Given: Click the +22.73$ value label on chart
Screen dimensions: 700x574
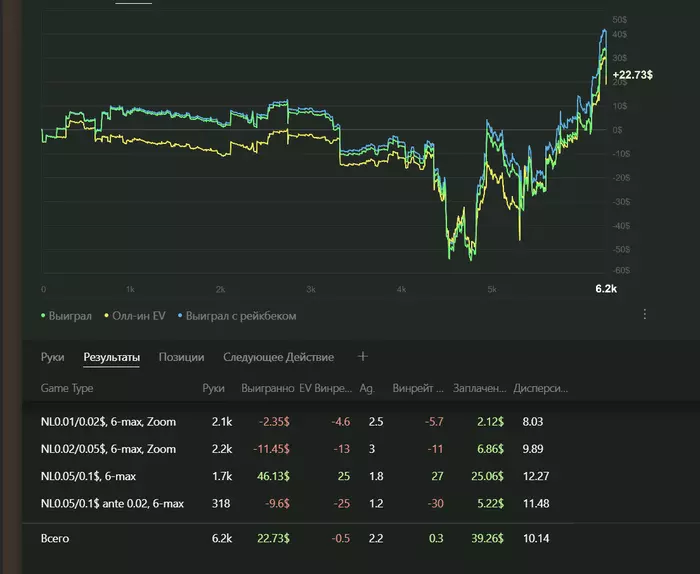Looking at the screenshot, I should [632, 75].
